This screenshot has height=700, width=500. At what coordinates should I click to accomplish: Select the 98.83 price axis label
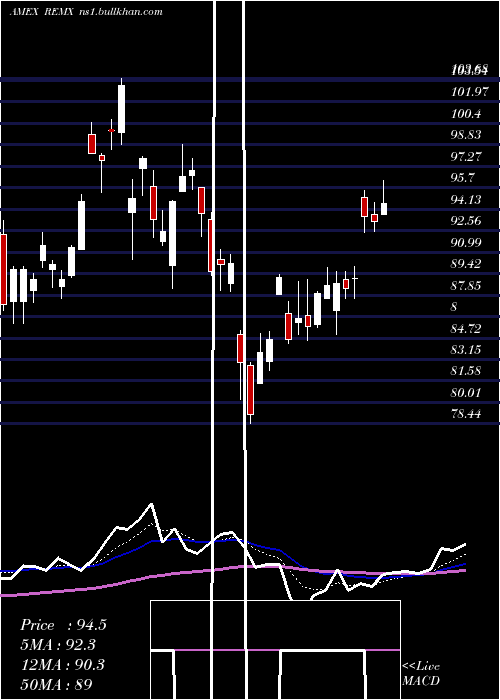[x=467, y=135]
